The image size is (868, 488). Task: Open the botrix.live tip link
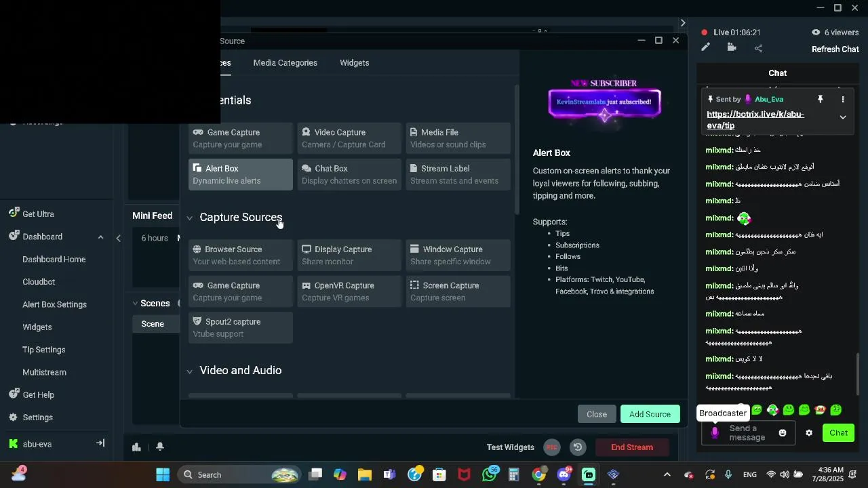coord(755,120)
